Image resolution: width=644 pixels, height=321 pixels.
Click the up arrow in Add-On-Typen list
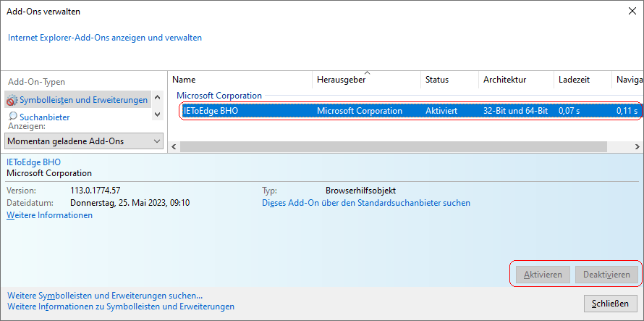(157, 96)
